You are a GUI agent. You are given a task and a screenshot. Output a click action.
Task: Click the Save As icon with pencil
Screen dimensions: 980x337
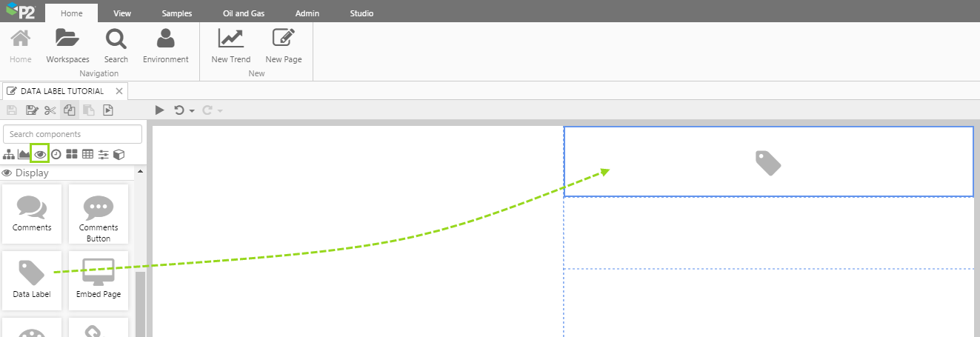point(31,110)
